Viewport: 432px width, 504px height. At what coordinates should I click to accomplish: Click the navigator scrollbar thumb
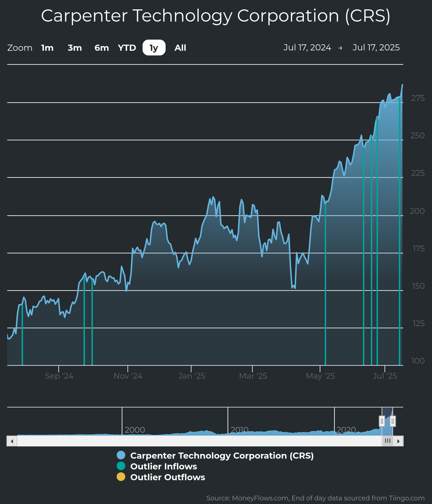(388, 441)
